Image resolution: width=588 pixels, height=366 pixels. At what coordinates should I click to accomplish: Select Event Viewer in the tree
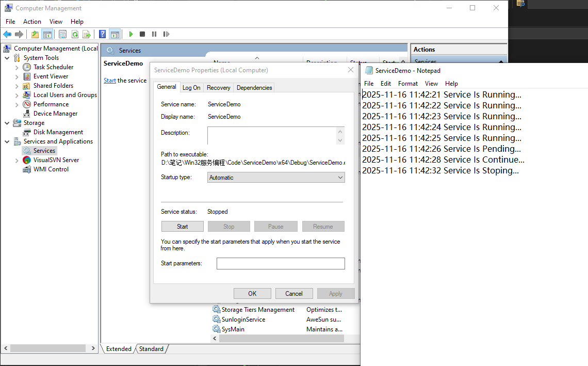coord(51,76)
